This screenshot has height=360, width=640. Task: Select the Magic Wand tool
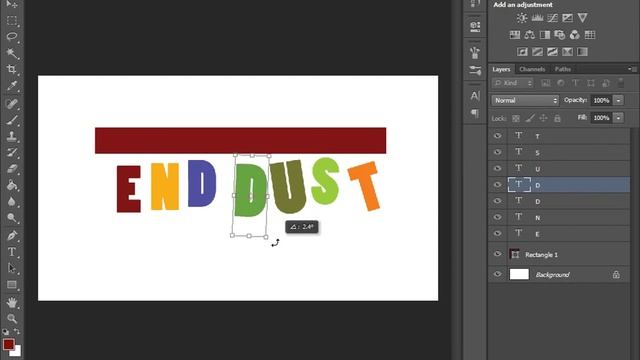[x=11, y=53]
